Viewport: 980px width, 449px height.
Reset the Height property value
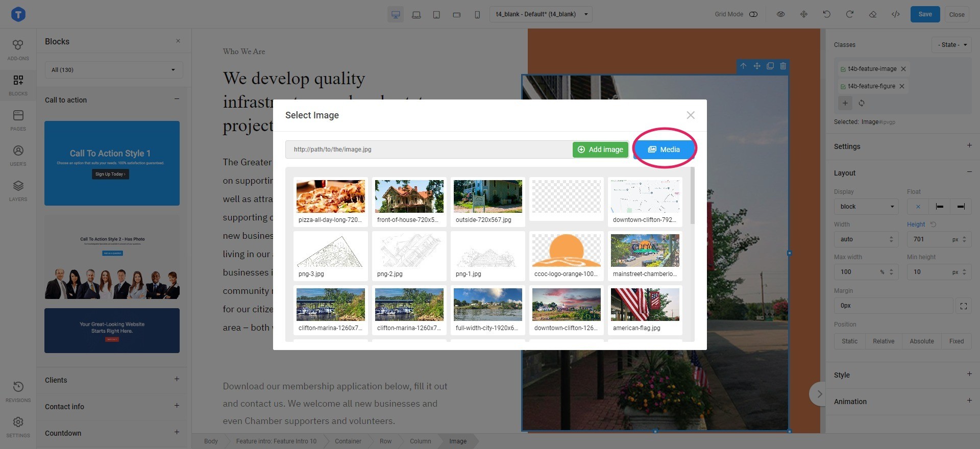tap(934, 224)
